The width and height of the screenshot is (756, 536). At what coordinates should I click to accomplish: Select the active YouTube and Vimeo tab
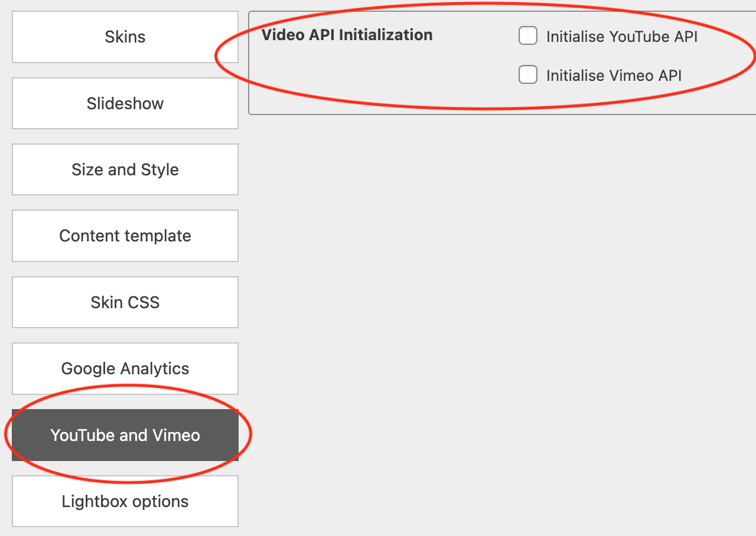point(125,435)
